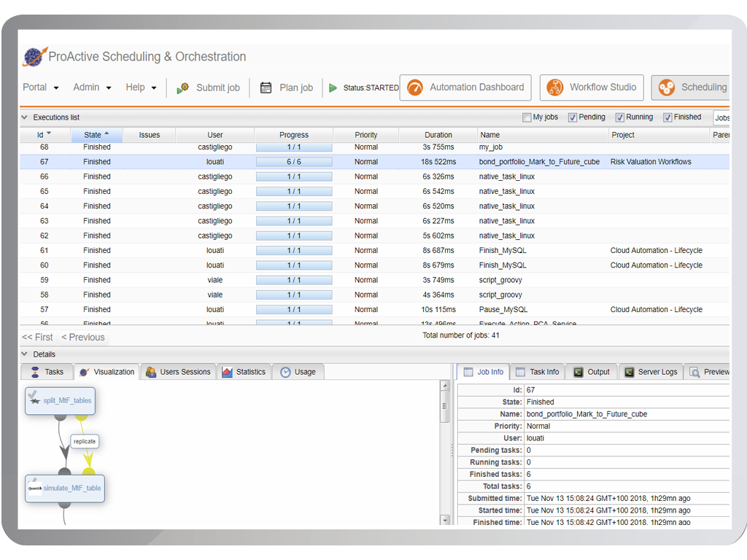This screenshot has width=747, height=560.
Task: Click visualization scrollbar up arrow
Action: click(445, 386)
